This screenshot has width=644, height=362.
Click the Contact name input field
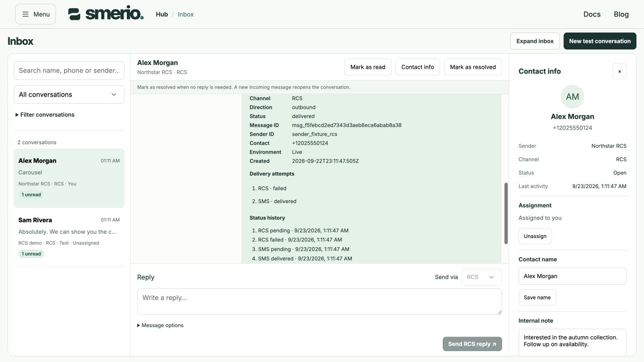[572, 276]
